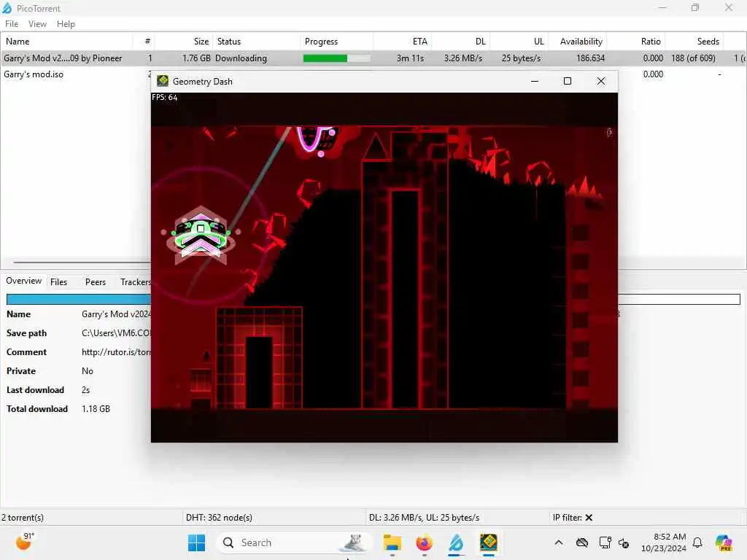Switch to PicoTorrent via its taskbar icon
The width and height of the screenshot is (747, 560).
click(x=456, y=542)
